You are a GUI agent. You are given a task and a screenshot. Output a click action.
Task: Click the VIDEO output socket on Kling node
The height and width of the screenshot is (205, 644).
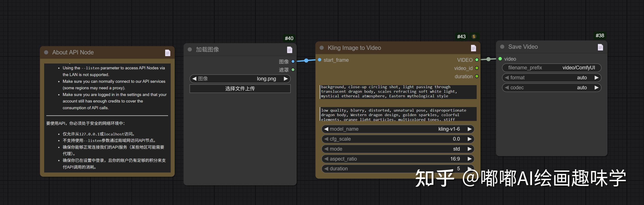(x=476, y=60)
